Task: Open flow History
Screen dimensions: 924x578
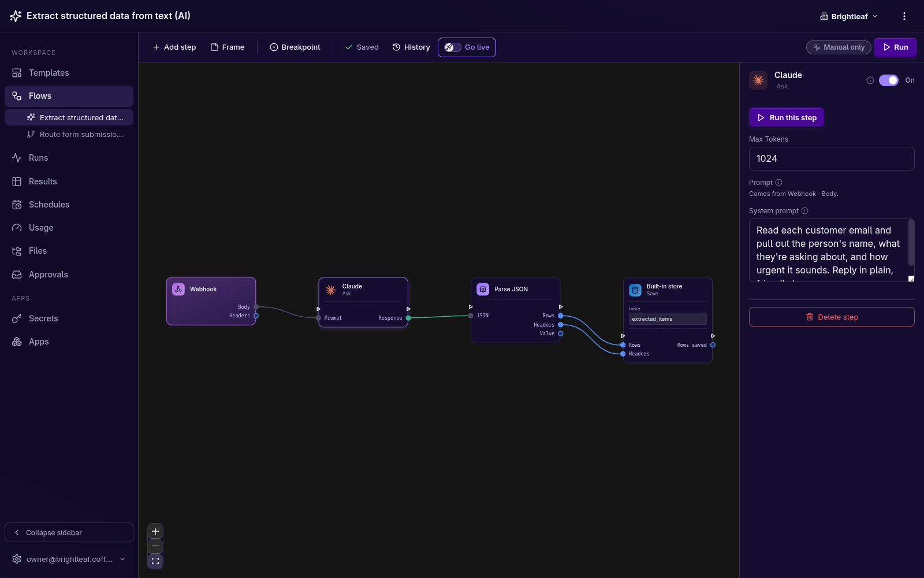Action: [411, 47]
